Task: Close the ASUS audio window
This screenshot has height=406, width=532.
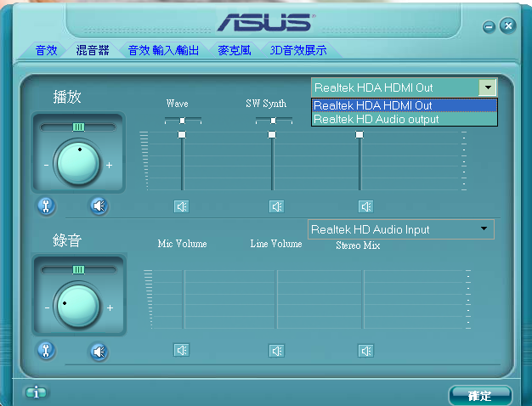Action: [x=508, y=25]
